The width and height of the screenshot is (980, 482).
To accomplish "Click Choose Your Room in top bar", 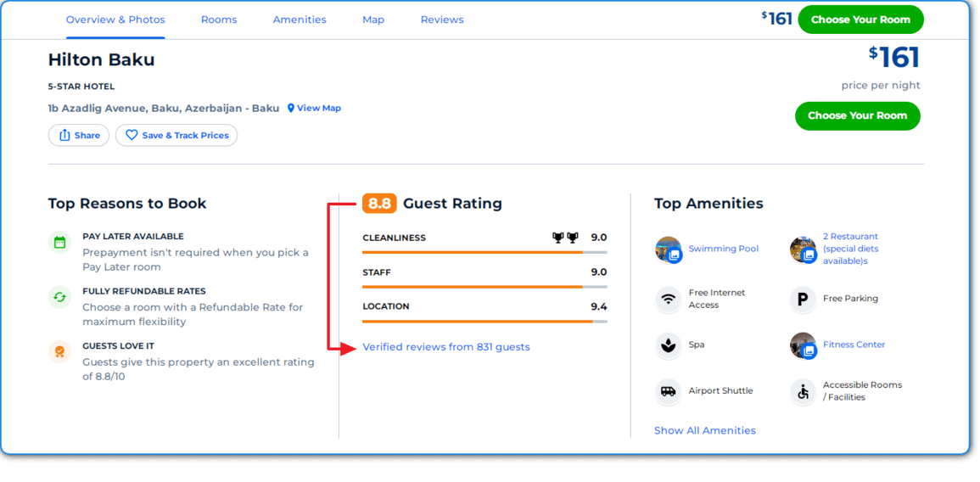I will click(x=860, y=20).
